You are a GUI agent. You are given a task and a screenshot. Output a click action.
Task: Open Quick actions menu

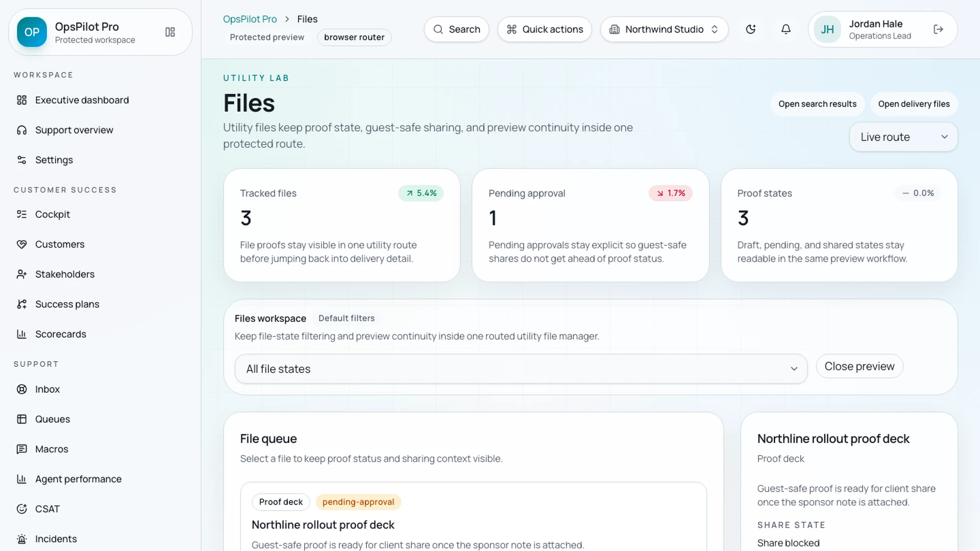point(545,30)
